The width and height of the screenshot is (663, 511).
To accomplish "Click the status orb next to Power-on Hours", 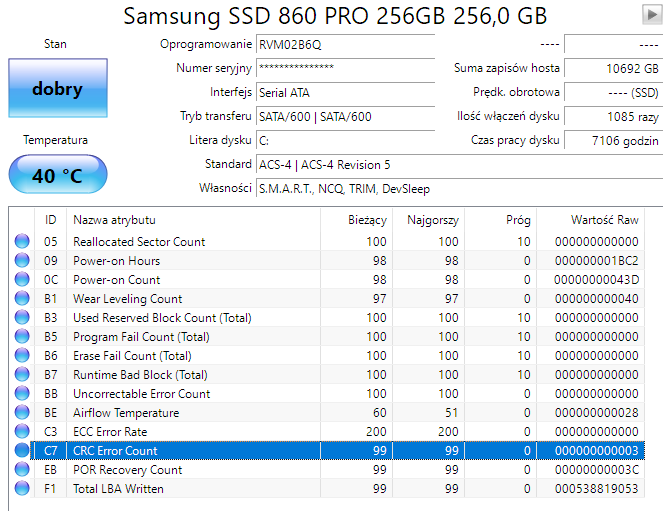I will point(22,260).
